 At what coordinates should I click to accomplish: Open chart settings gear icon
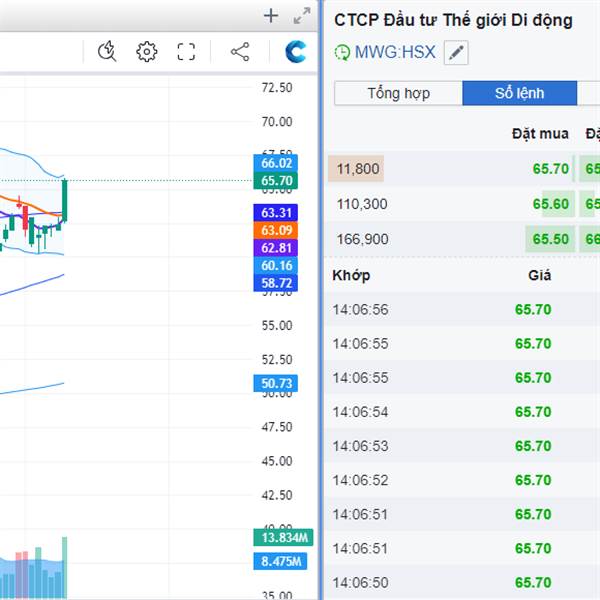click(x=147, y=52)
